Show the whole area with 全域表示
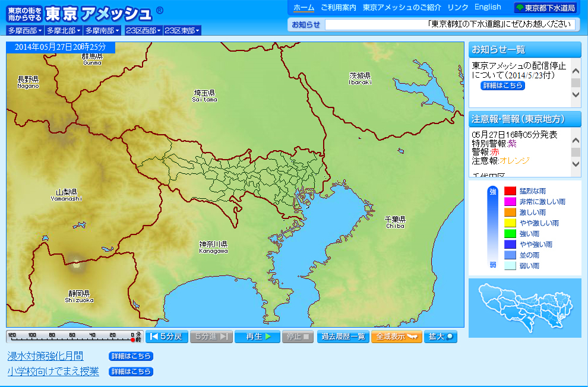 pyautogui.click(x=397, y=337)
